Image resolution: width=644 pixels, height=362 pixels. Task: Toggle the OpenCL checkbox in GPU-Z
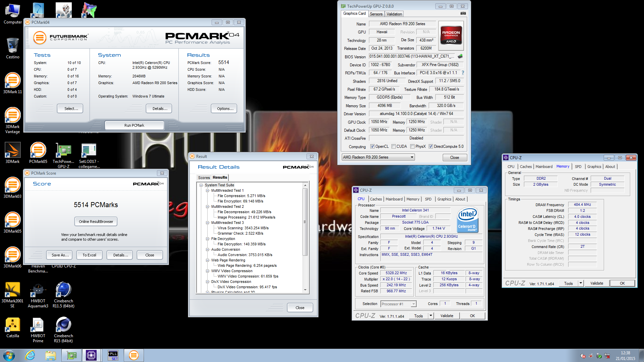coord(372,146)
